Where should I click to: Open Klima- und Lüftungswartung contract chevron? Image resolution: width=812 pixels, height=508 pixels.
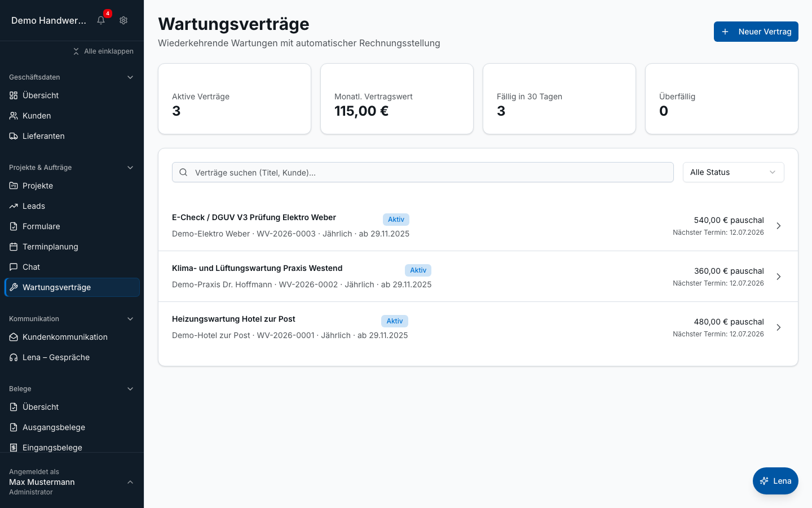click(x=779, y=277)
